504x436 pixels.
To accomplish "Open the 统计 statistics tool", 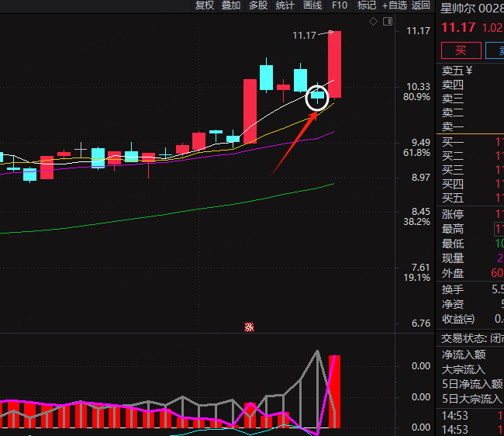I will click(x=285, y=5).
